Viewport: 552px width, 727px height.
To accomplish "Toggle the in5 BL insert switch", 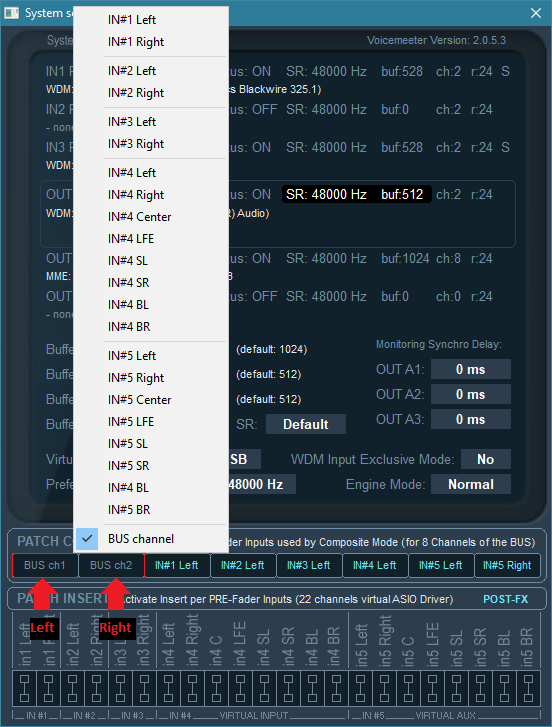I will coord(504,689).
